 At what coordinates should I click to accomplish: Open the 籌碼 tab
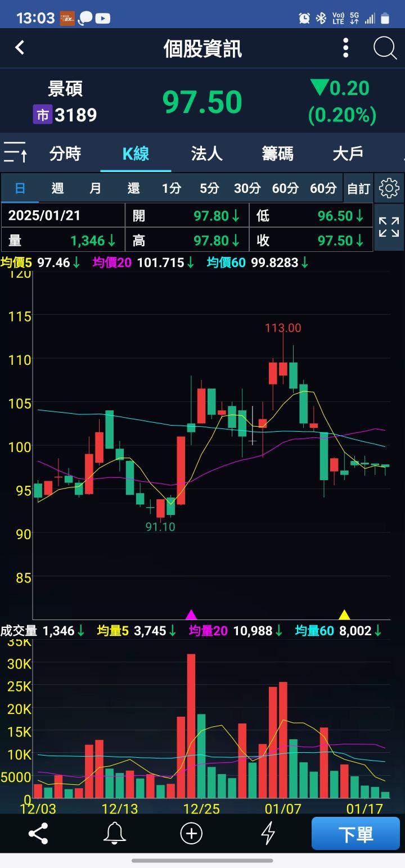[x=278, y=153]
